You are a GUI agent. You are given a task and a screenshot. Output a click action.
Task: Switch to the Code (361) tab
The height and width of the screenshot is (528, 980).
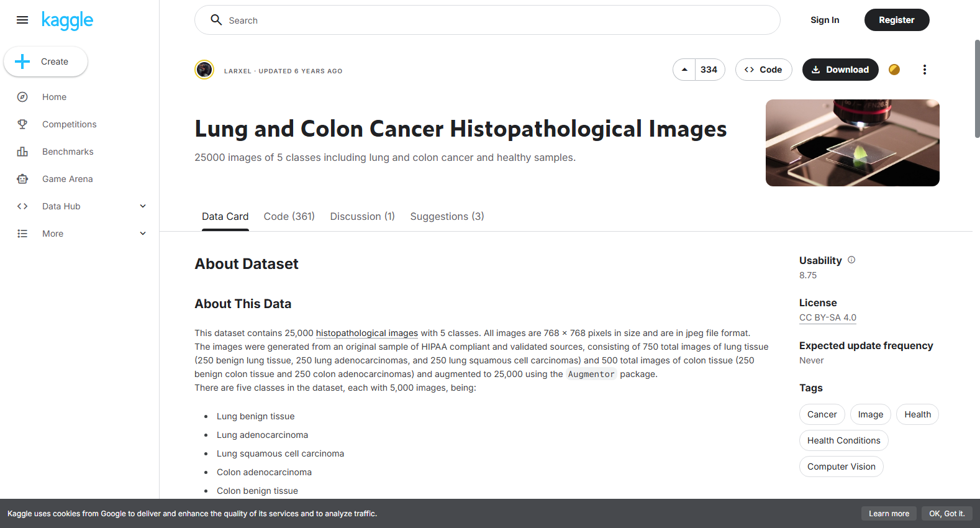289,216
